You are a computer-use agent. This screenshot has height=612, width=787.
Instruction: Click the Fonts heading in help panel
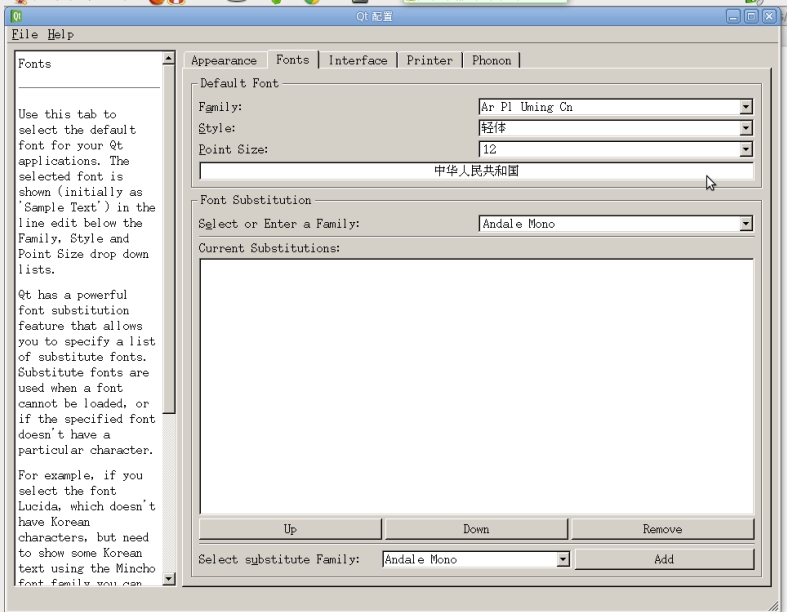click(x=35, y=64)
